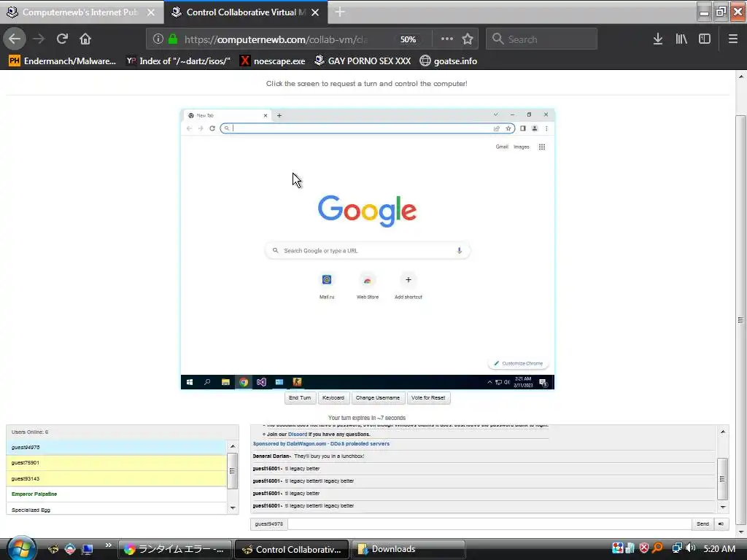
Task: Click the VM taskbar search magnifier
Action: (x=207, y=382)
